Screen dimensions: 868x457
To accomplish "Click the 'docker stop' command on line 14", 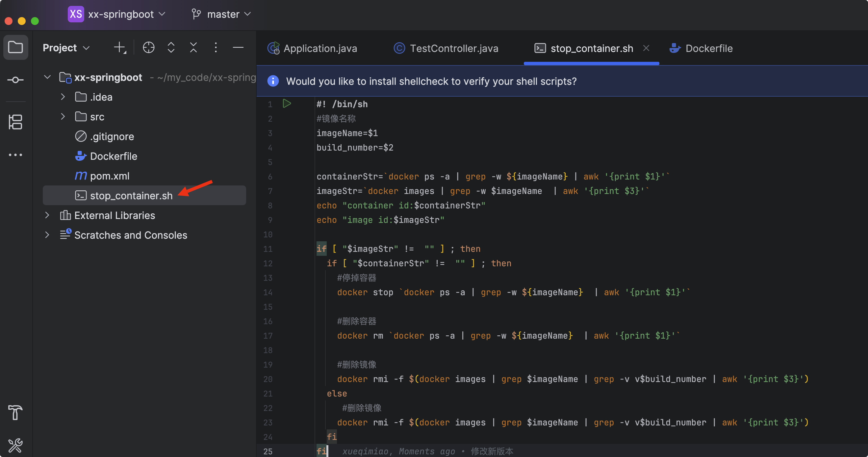I will pyautogui.click(x=365, y=292).
